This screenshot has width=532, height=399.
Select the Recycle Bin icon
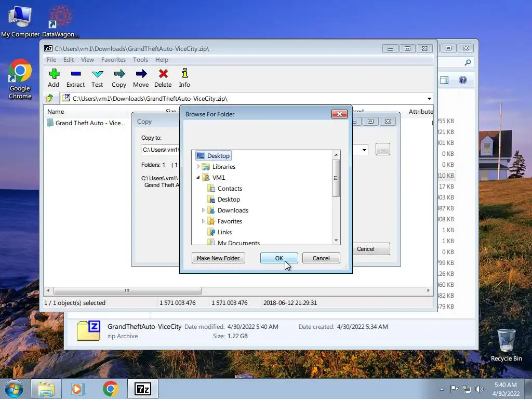coord(506,345)
